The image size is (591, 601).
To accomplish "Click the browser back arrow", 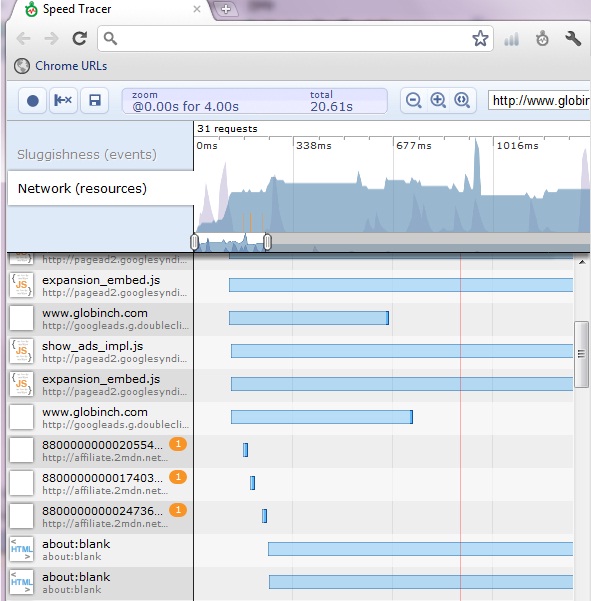I will coord(24,38).
